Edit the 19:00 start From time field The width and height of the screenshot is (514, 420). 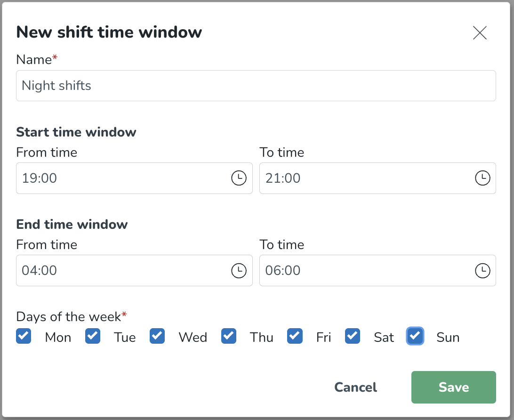click(122, 178)
